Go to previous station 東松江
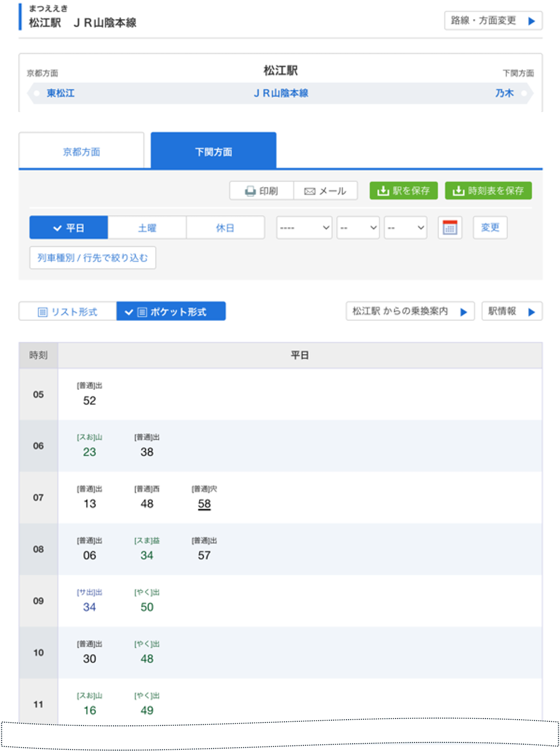 [60, 93]
